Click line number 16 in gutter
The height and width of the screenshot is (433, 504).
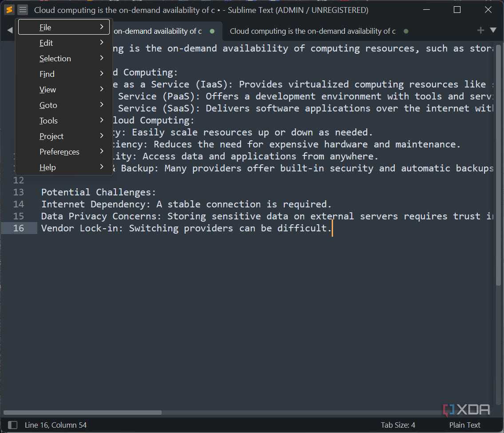click(x=19, y=228)
